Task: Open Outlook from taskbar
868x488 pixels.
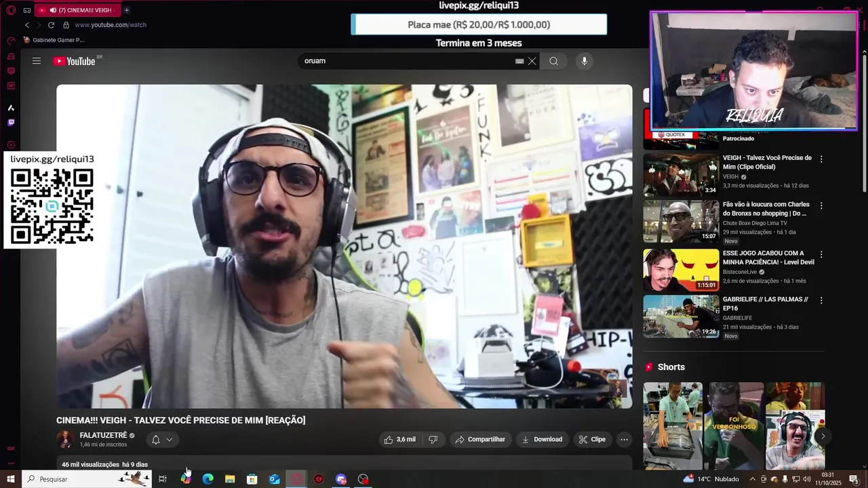Action: point(275,479)
